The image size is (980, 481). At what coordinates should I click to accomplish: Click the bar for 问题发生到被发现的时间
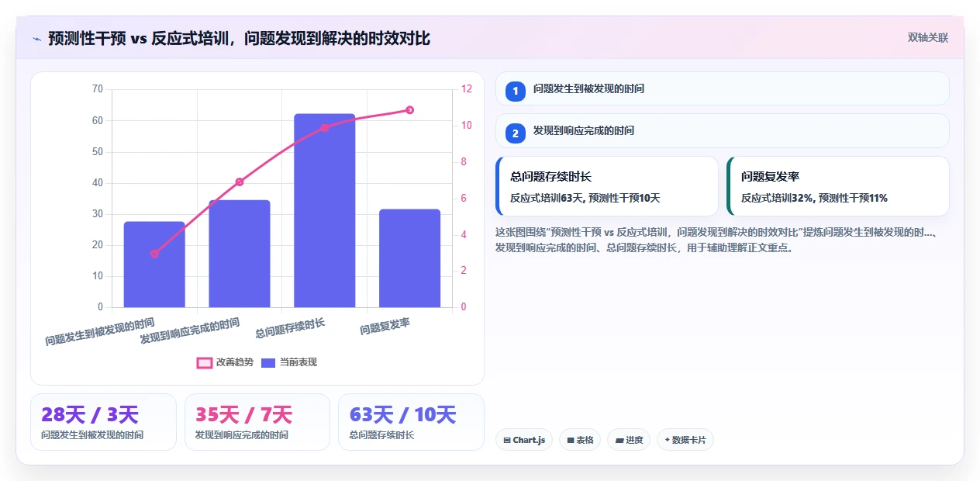pos(154,265)
